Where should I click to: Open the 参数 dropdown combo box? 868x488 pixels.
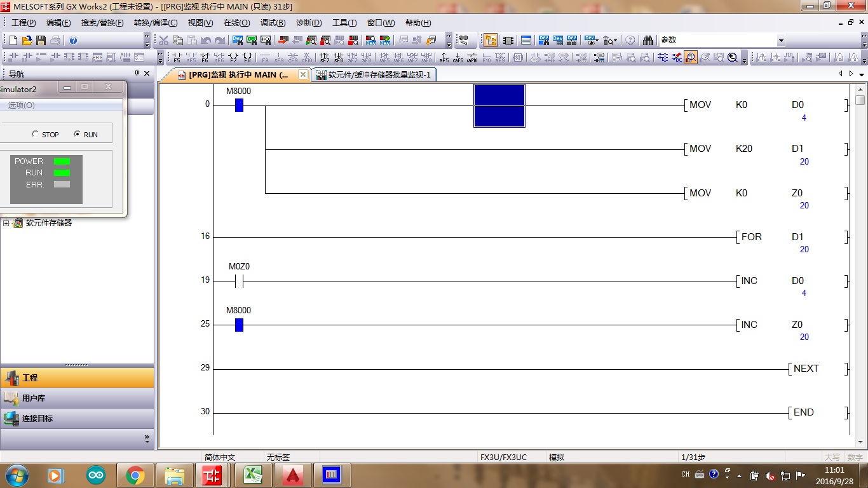tap(781, 41)
